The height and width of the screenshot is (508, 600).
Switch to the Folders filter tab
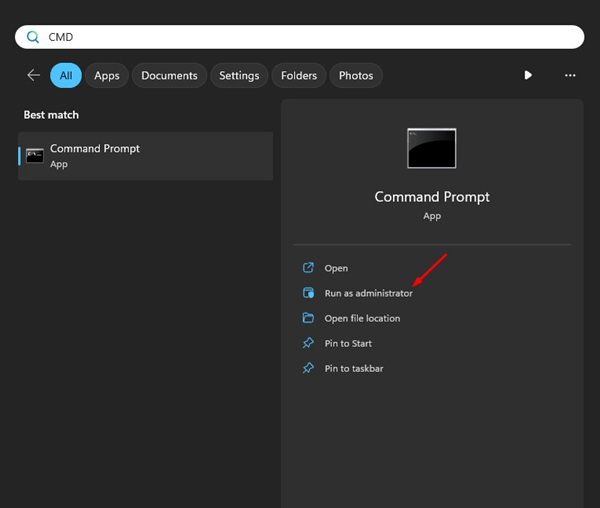click(299, 75)
